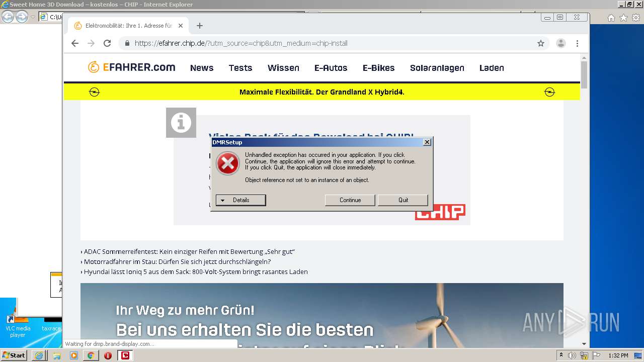Open the News menu item

pos(202,68)
